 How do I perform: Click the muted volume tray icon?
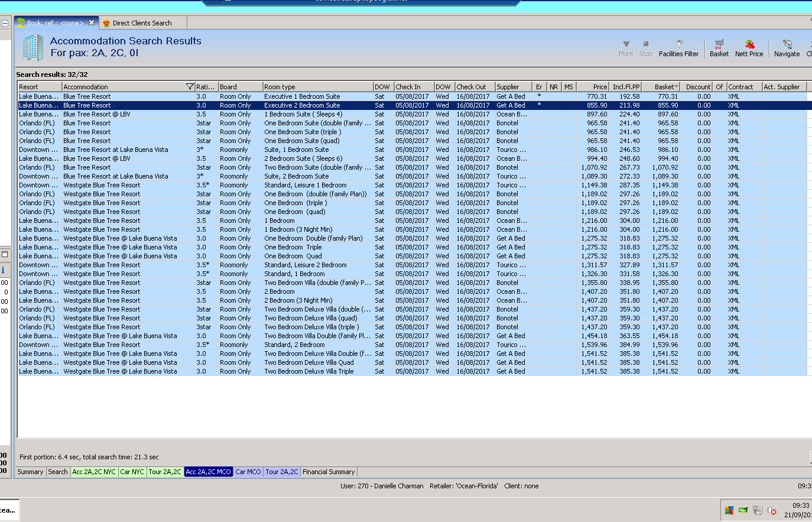click(x=772, y=510)
